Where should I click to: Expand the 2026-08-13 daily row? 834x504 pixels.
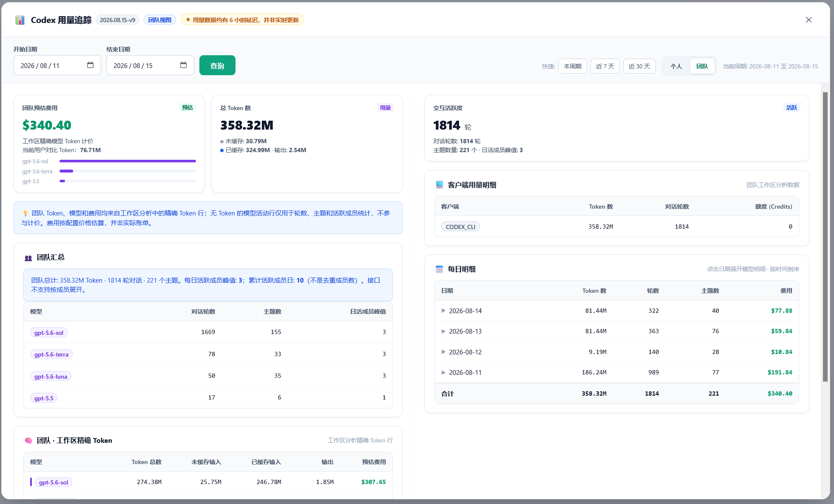443,331
